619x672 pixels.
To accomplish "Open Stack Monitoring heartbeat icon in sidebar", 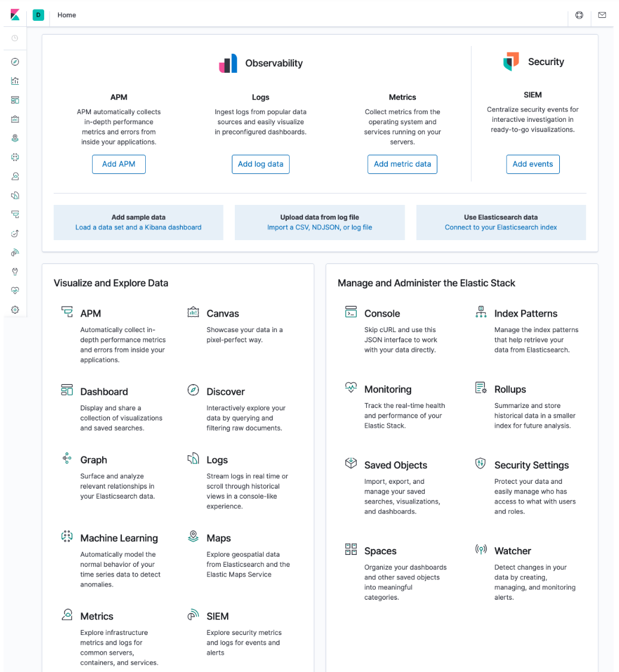I will (x=15, y=290).
